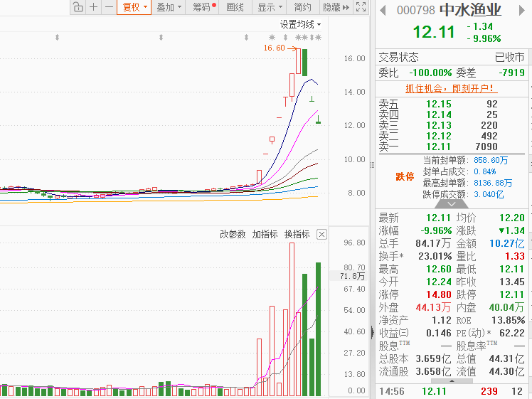Image resolution: width=532 pixels, height=399 pixels.
Task: Click ROE value 13.85%
Action: pyautogui.click(x=509, y=320)
